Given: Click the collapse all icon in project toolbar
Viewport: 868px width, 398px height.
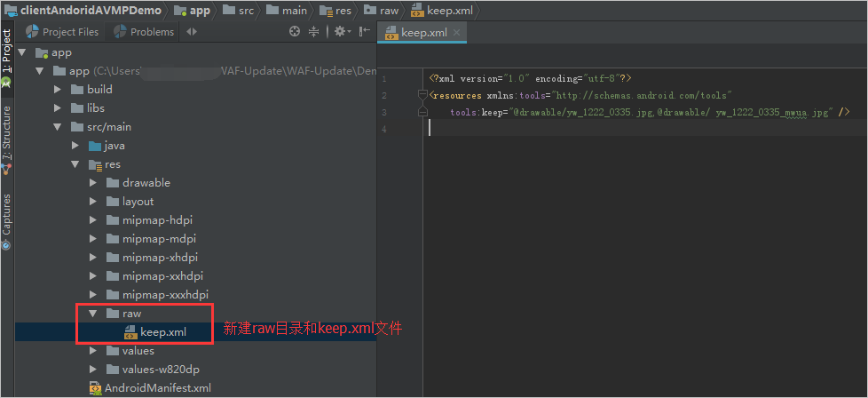Looking at the screenshot, I should pos(313,32).
